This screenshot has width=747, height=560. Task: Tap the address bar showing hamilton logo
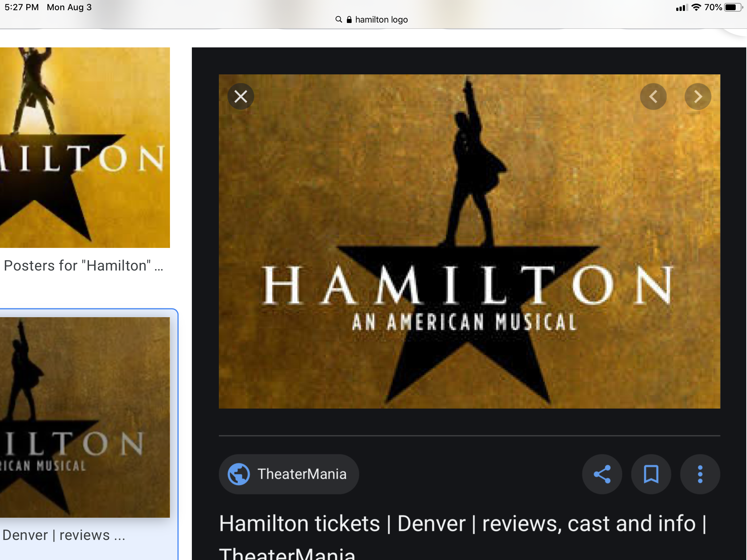371,19
